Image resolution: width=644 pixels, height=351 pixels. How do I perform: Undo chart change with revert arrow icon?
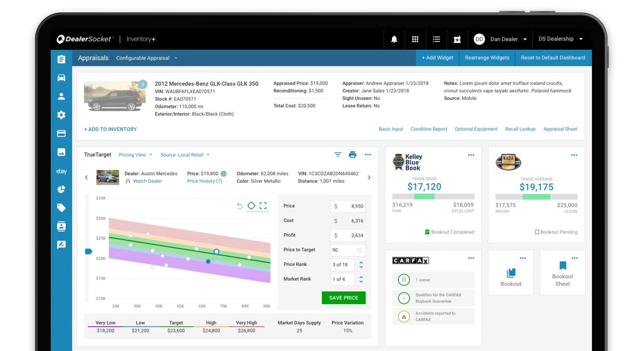click(x=240, y=206)
